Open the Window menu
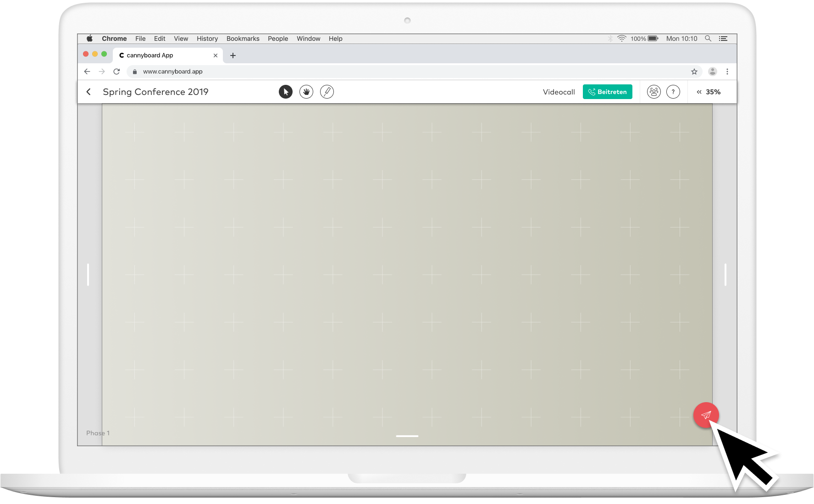Image resolution: width=814 pixels, height=504 pixels. pyautogui.click(x=308, y=39)
